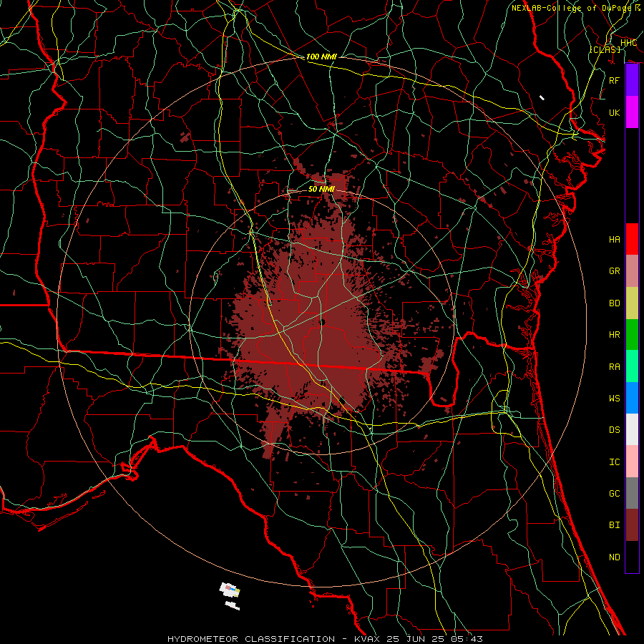Image resolution: width=644 pixels, height=644 pixels.
Task: Click the ND black legend swatch
Action: coord(632,557)
